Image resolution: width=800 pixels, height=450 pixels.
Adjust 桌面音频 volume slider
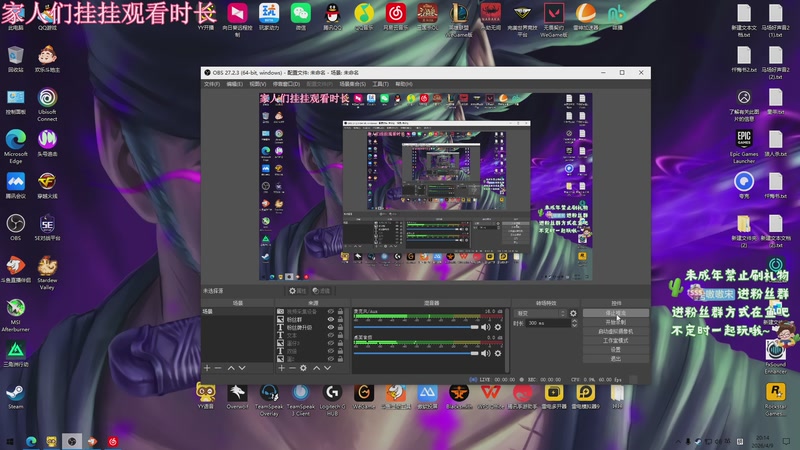416,353
